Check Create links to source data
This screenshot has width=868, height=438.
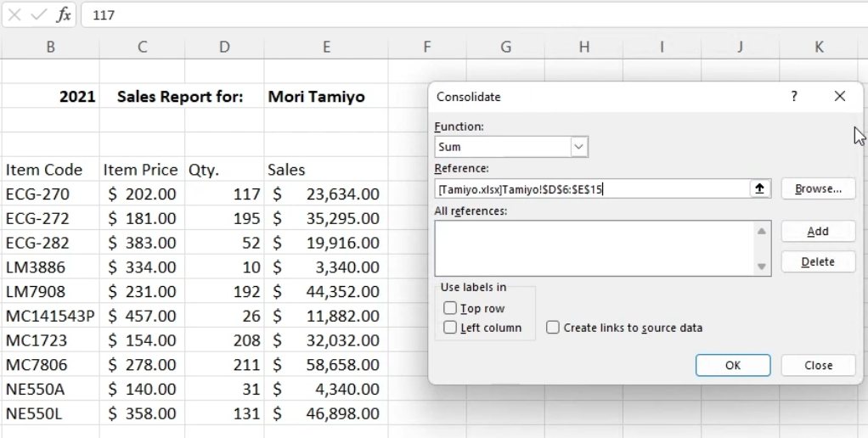click(x=552, y=328)
